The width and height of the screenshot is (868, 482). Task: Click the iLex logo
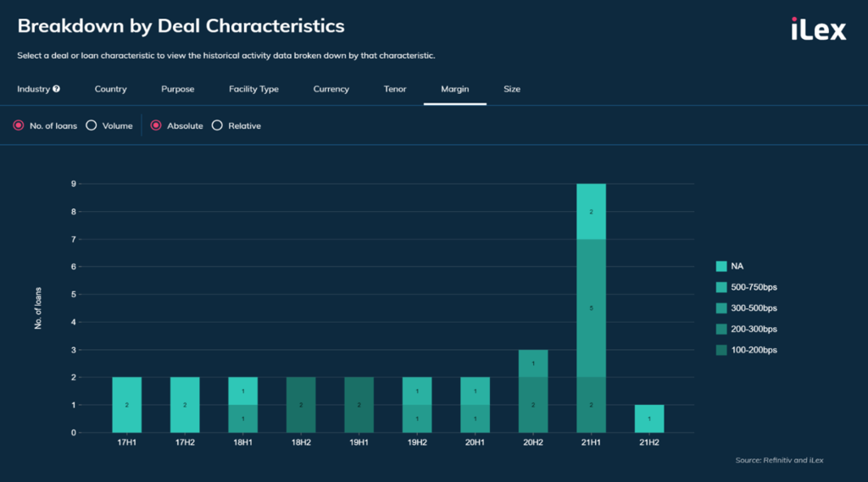tap(818, 30)
